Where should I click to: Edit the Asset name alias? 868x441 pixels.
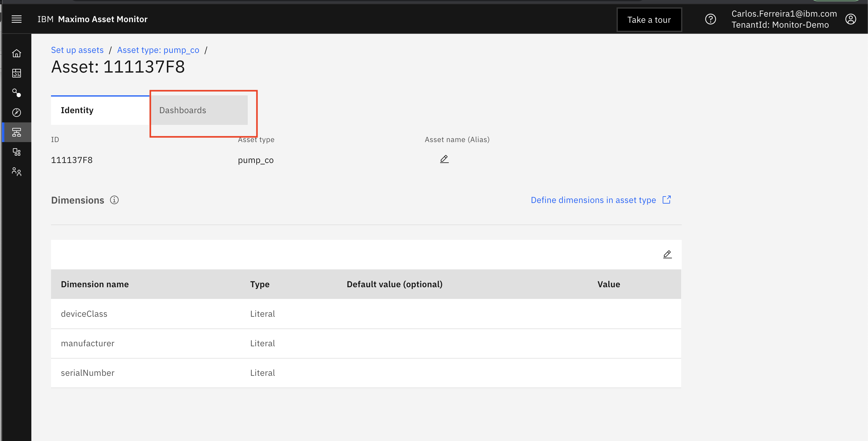click(444, 159)
